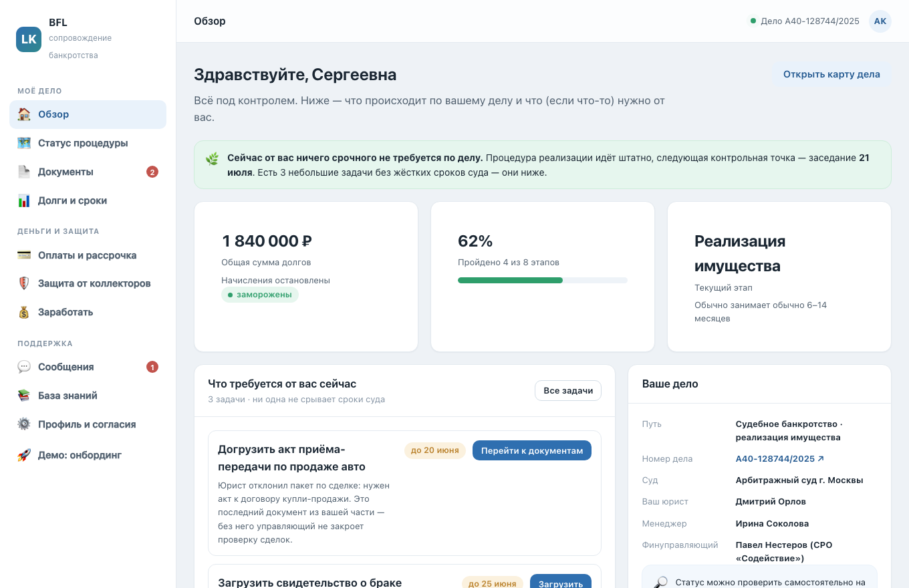Open Оплаты и рассрочка page

coord(88,255)
